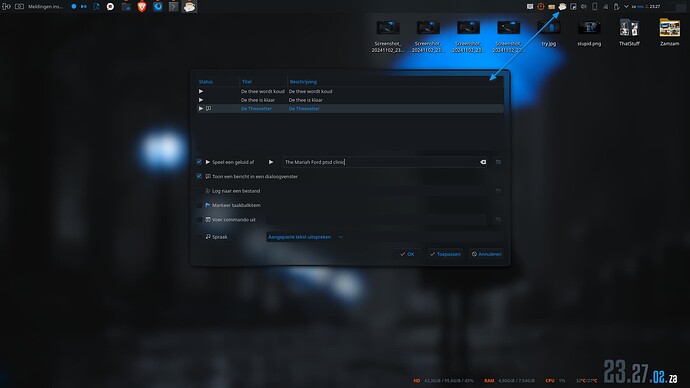Open the document launcher icon in top panel
690x388 pixels.
[96, 7]
